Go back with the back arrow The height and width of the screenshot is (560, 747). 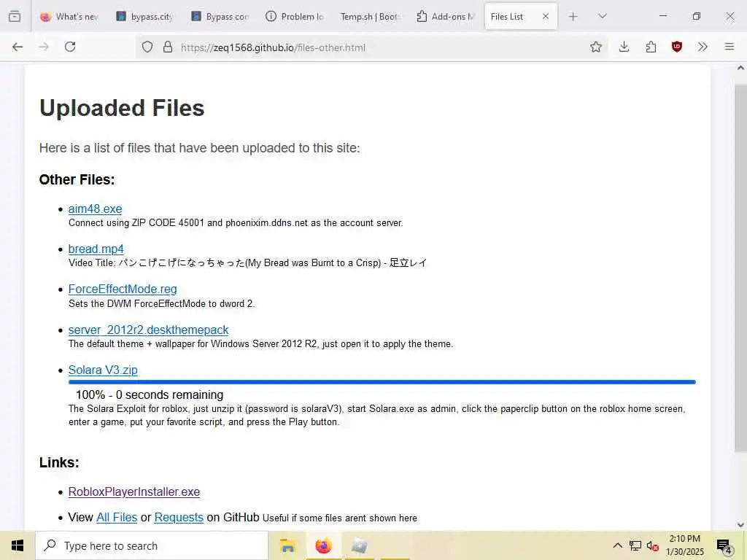pos(18,47)
